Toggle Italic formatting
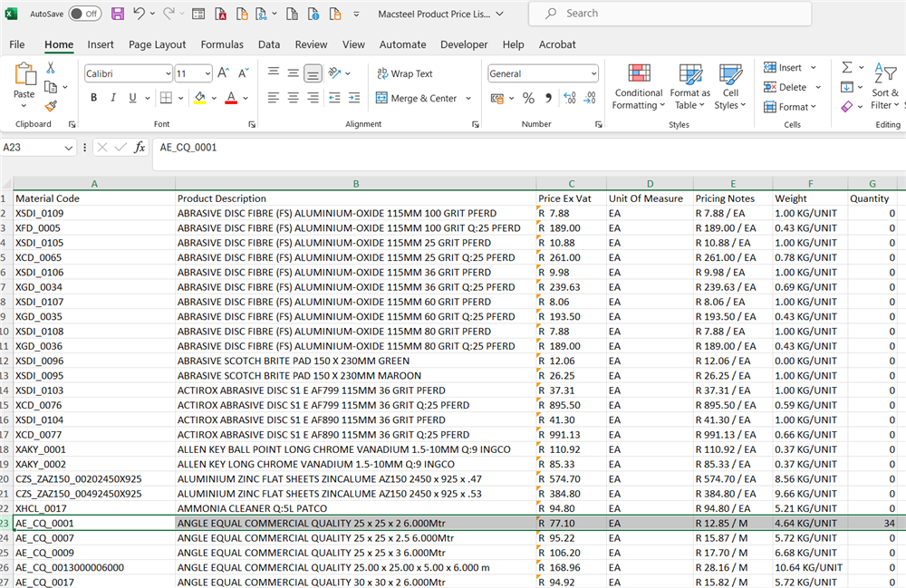 click(112, 97)
